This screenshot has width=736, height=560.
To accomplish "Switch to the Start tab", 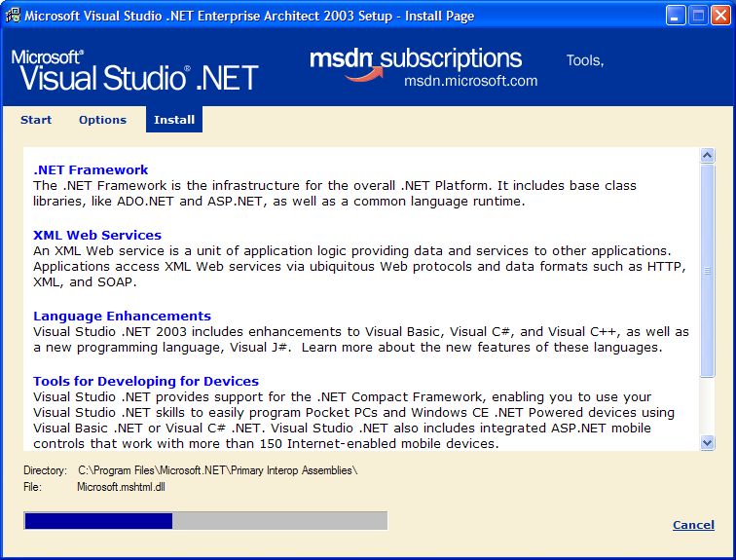I will click(x=36, y=120).
